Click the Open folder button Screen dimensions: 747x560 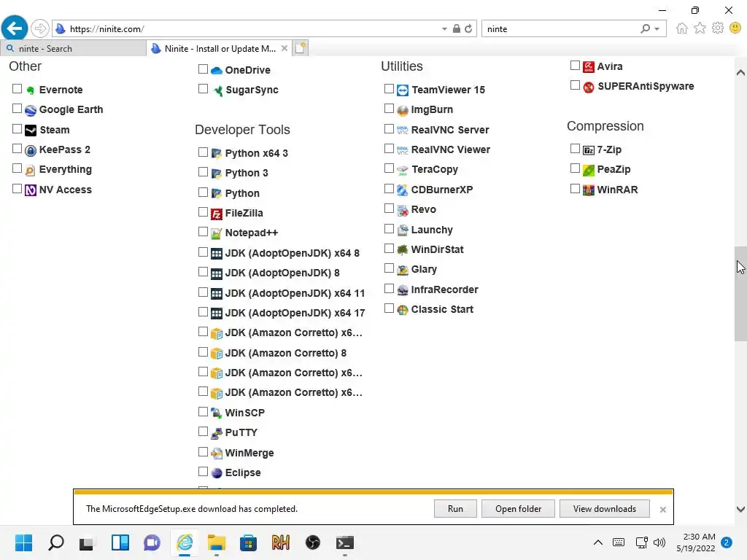click(518, 508)
